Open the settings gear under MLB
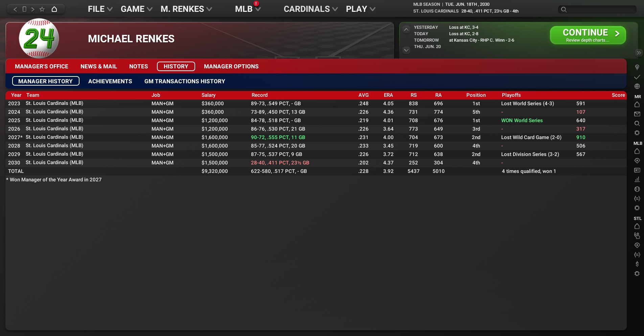This screenshot has height=336, width=644. point(637,208)
